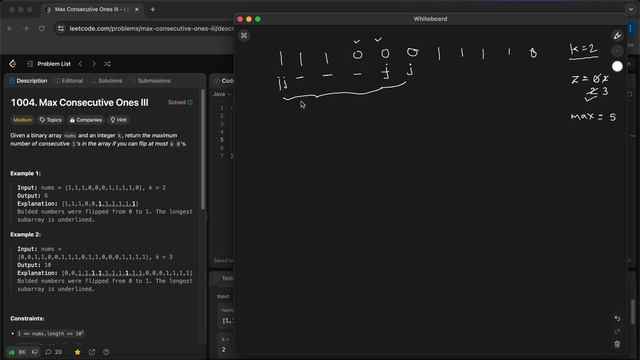Click the description panel scrollbar
This screenshot has height=360, width=640.
[203, 150]
